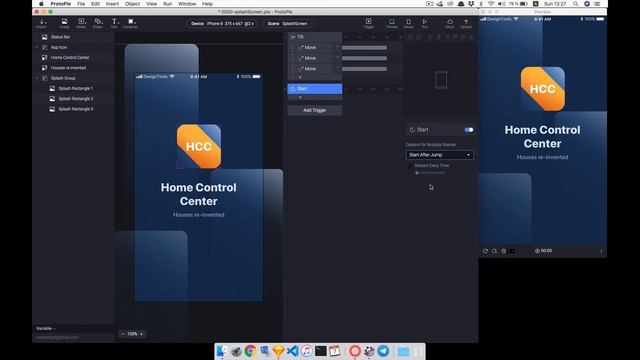
Task: Open the Insert menu
Action: pyautogui.click(x=112, y=4)
